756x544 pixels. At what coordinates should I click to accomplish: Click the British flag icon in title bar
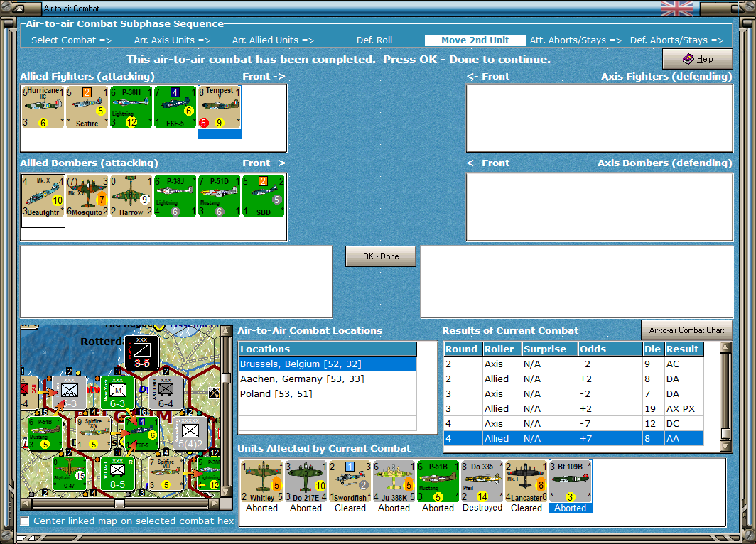click(677, 9)
